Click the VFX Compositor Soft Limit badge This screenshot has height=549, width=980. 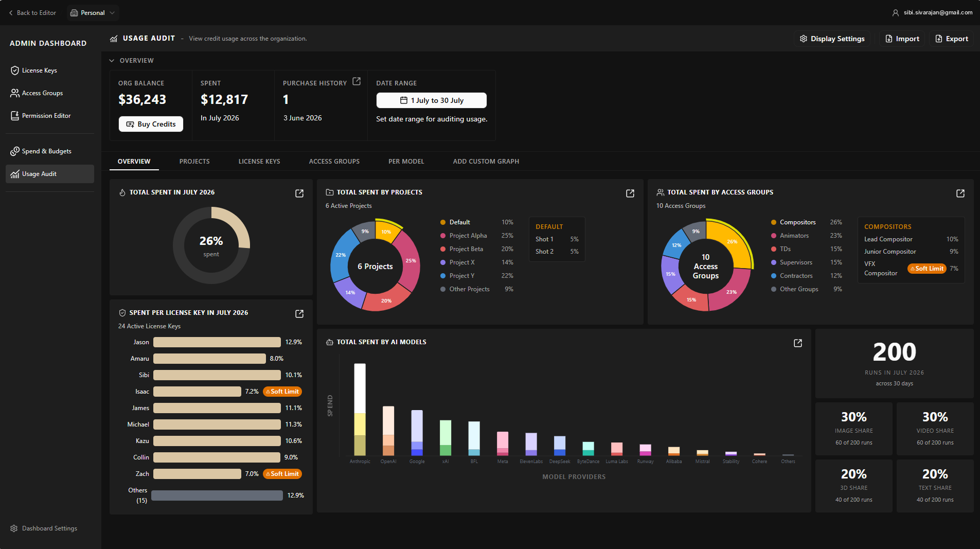[927, 269]
